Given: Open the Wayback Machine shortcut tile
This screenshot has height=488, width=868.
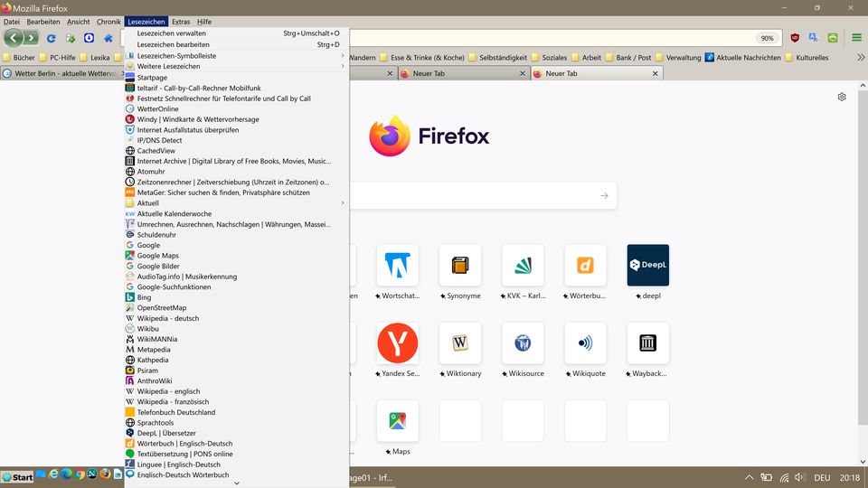Looking at the screenshot, I should 647,343.
